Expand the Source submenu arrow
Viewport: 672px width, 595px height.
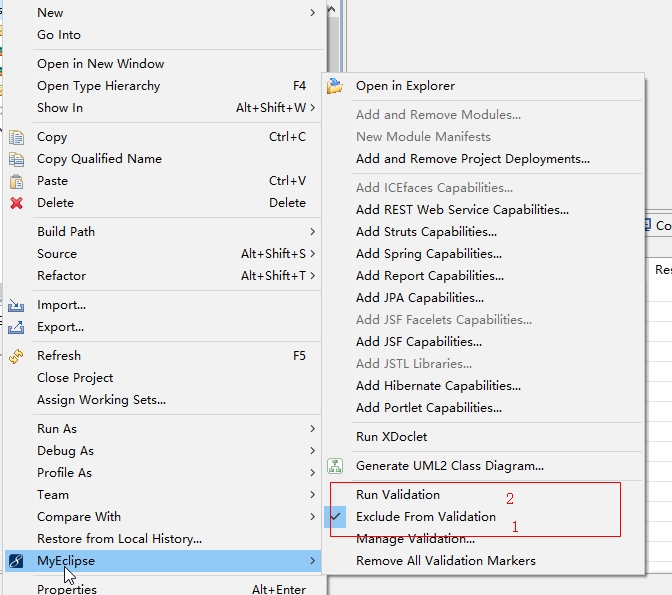[312, 254]
